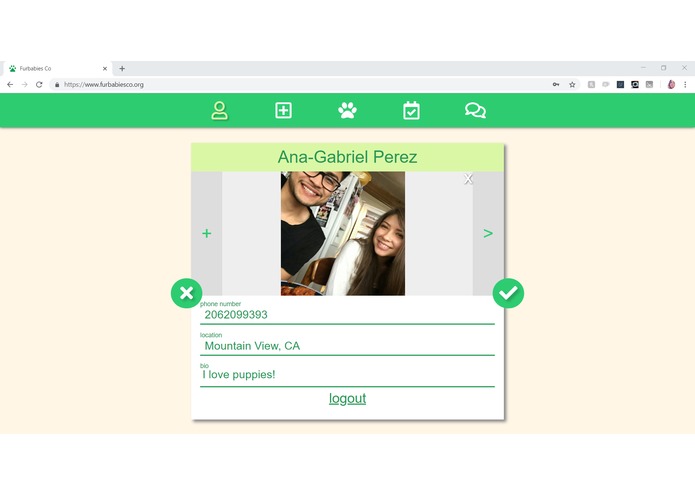The width and height of the screenshot is (695, 494).
Task: Click the phone number field
Action: click(348, 315)
